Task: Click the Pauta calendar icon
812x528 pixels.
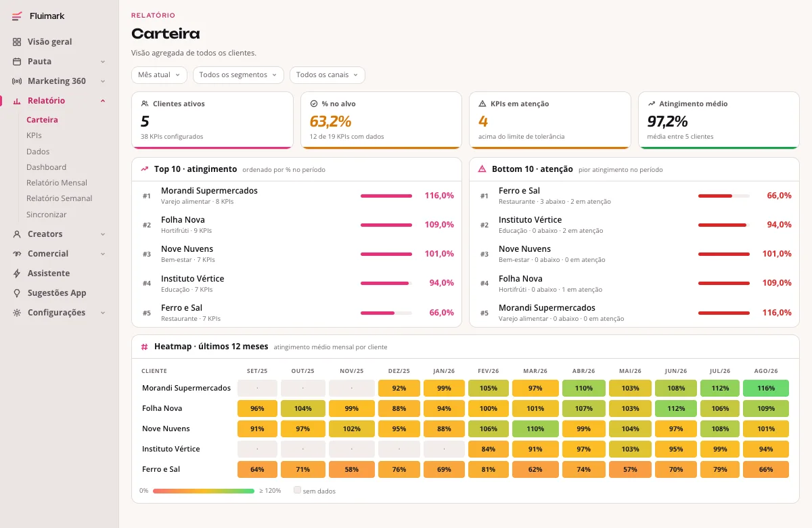Action: coord(17,62)
